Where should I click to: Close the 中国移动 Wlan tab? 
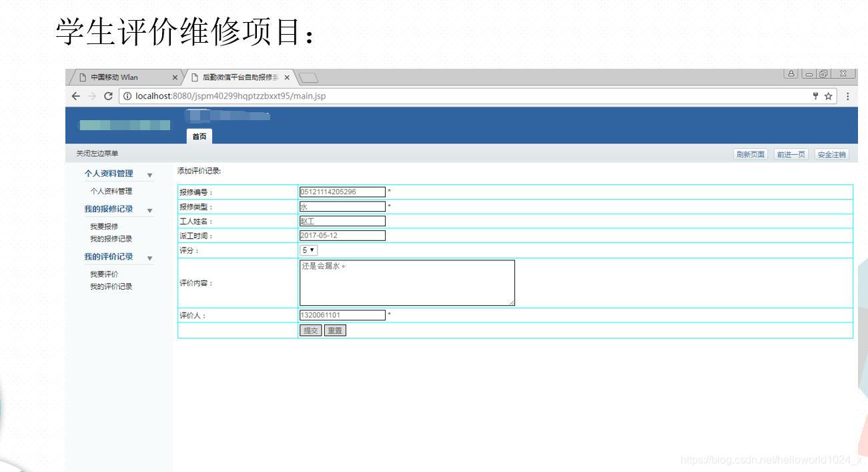click(175, 77)
